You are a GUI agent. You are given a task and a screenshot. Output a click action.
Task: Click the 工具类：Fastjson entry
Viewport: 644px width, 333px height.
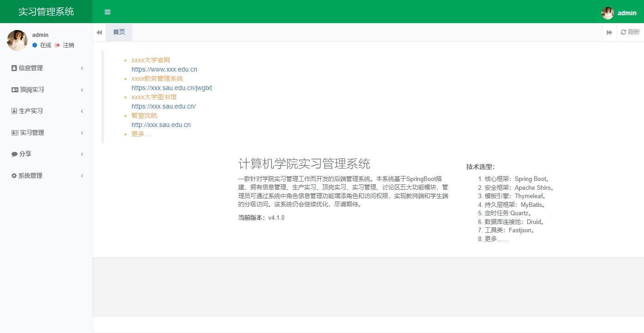pos(511,230)
